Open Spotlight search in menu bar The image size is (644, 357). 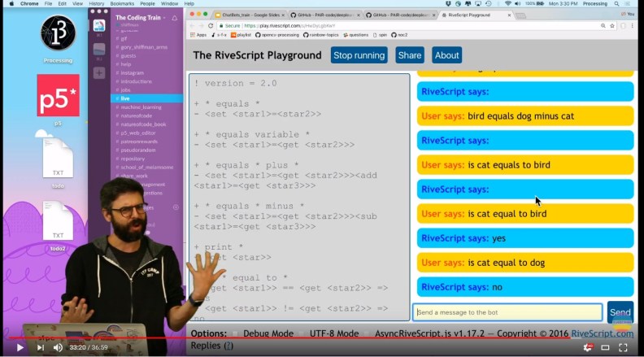pos(616,4)
